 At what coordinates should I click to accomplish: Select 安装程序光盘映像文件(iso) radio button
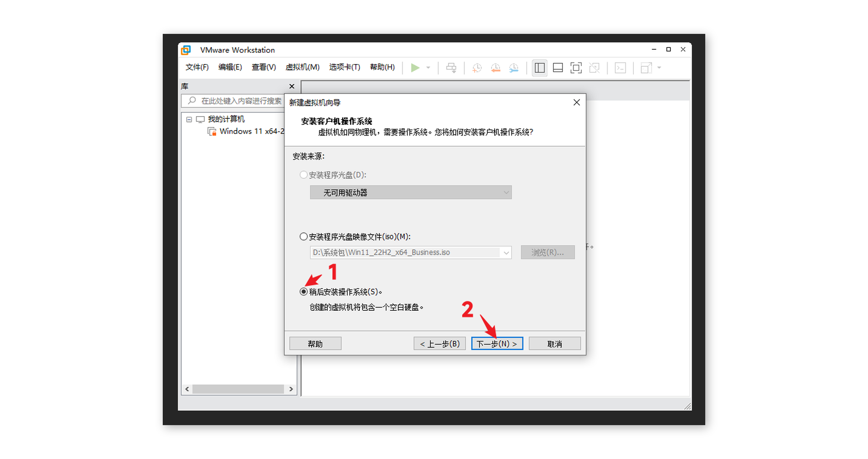click(304, 237)
